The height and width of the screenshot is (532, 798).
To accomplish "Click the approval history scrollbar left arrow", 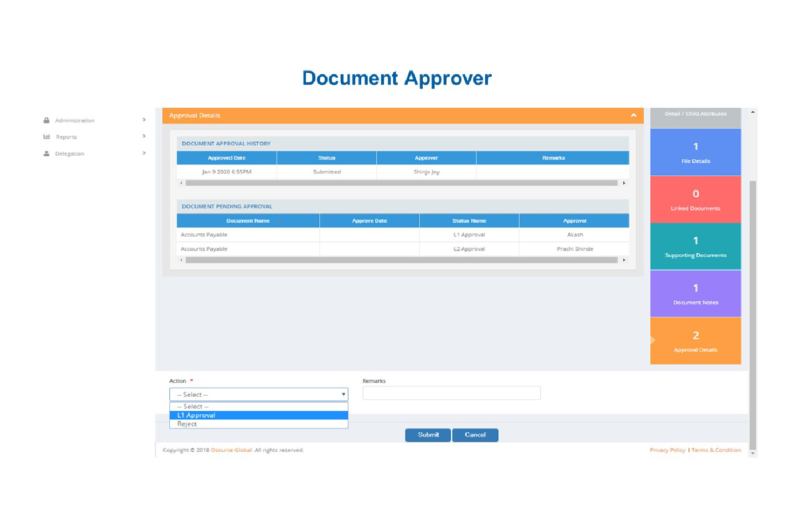I will (181, 183).
